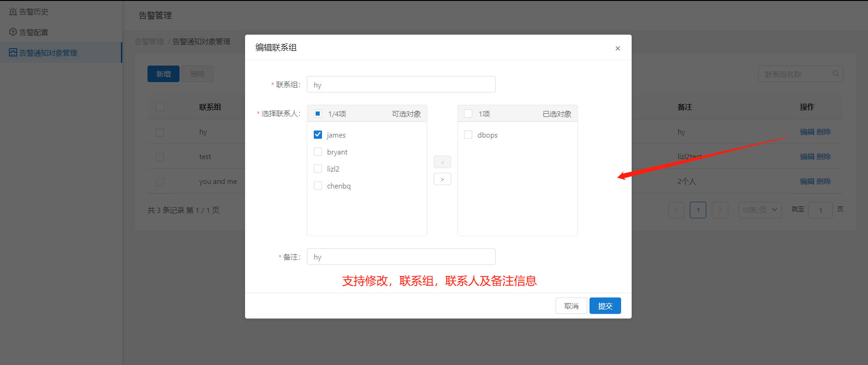Click 删除 link in hy row
Image resolution: width=868 pixels, height=365 pixels.
[x=824, y=132]
